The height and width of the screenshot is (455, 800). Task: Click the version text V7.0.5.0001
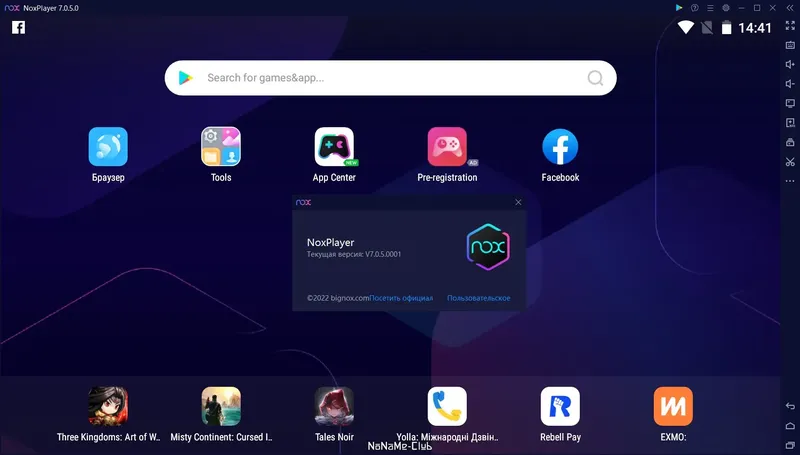tap(383, 254)
